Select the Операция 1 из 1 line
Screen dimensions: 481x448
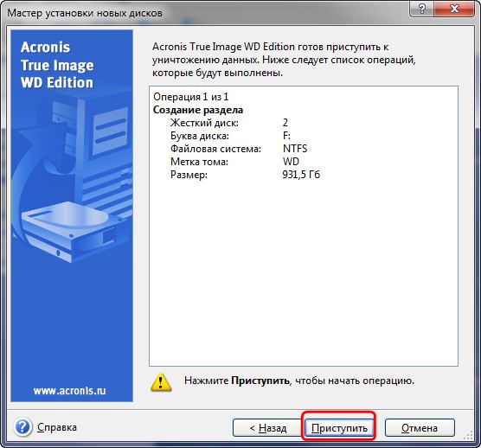(x=191, y=97)
